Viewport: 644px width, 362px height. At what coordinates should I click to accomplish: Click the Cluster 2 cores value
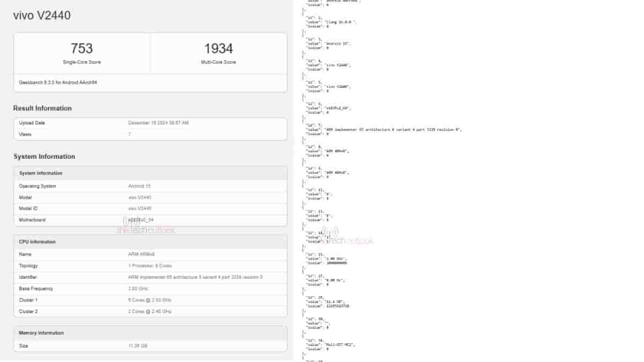[150, 311]
